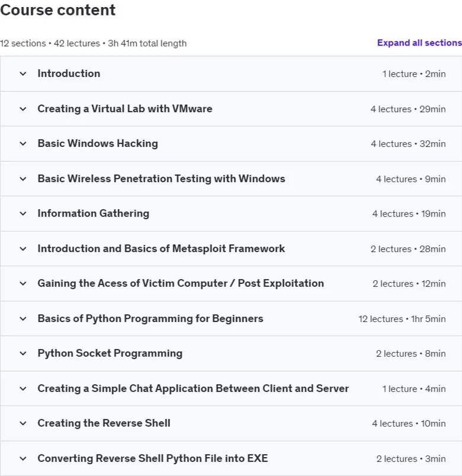Expand the Introduction section chevron

[x=23, y=74]
